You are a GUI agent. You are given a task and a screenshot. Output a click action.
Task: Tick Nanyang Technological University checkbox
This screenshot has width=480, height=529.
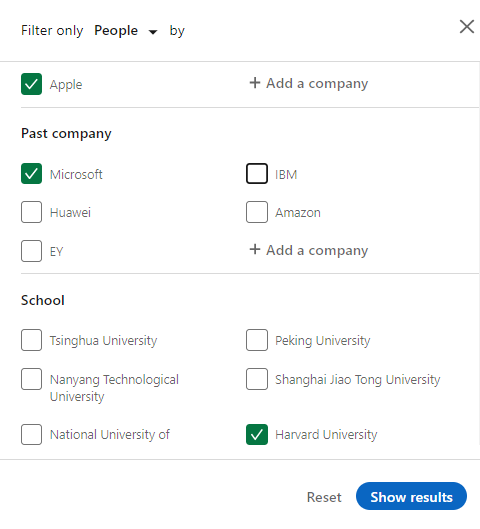(x=31, y=379)
